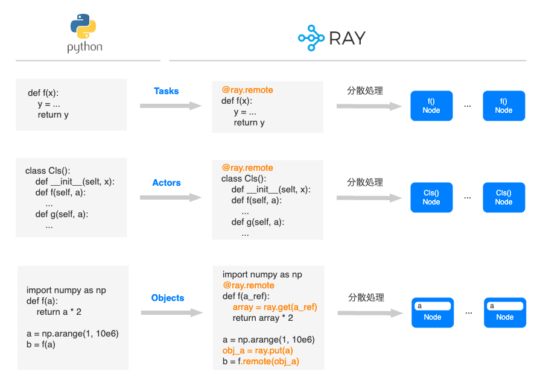Click the left Cls() Node box
Image resolution: width=543 pixels, height=392 pixels.
tap(431, 197)
